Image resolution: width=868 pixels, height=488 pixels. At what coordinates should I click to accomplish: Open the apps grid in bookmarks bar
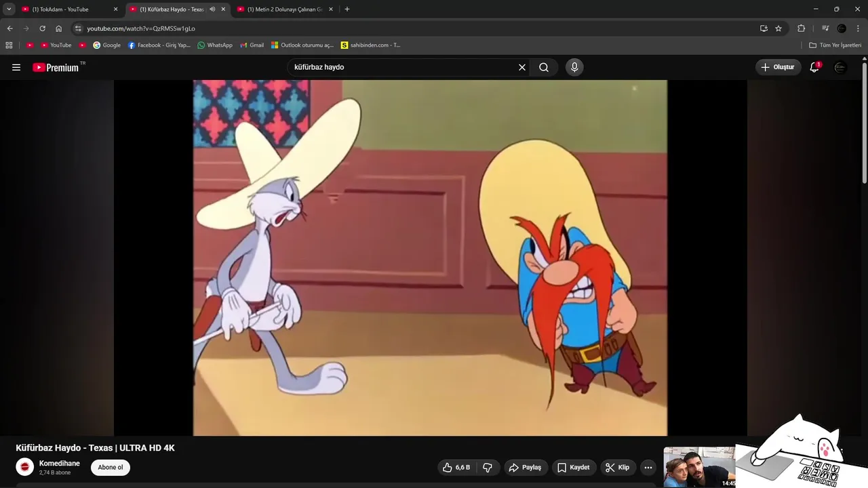pos(9,45)
